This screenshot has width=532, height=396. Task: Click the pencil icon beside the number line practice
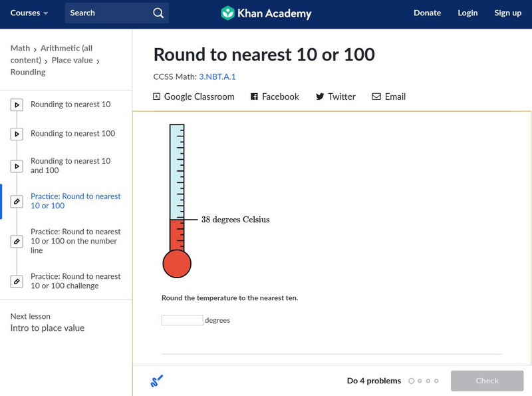click(17, 241)
